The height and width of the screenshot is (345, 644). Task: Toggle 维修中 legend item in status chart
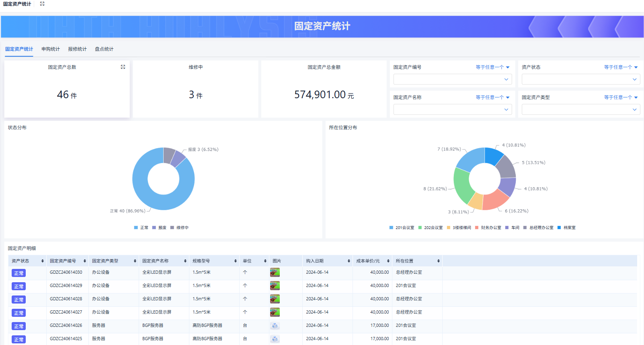point(179,227)
